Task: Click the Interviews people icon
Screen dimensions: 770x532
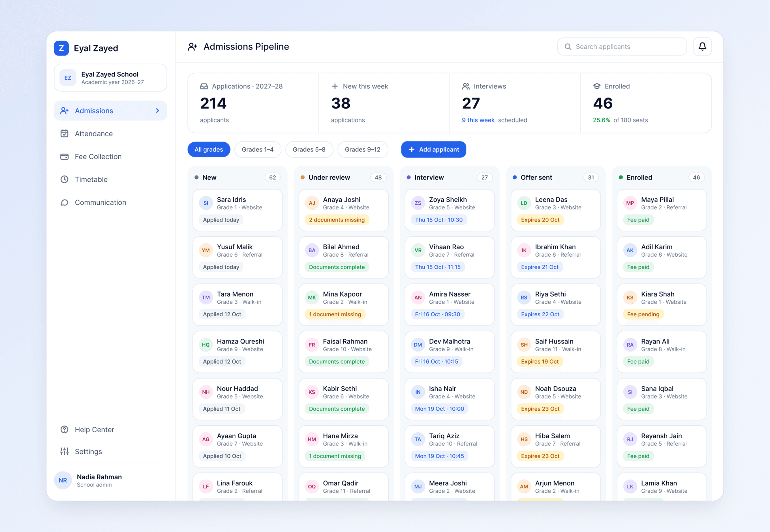Action: coord(466,86)
